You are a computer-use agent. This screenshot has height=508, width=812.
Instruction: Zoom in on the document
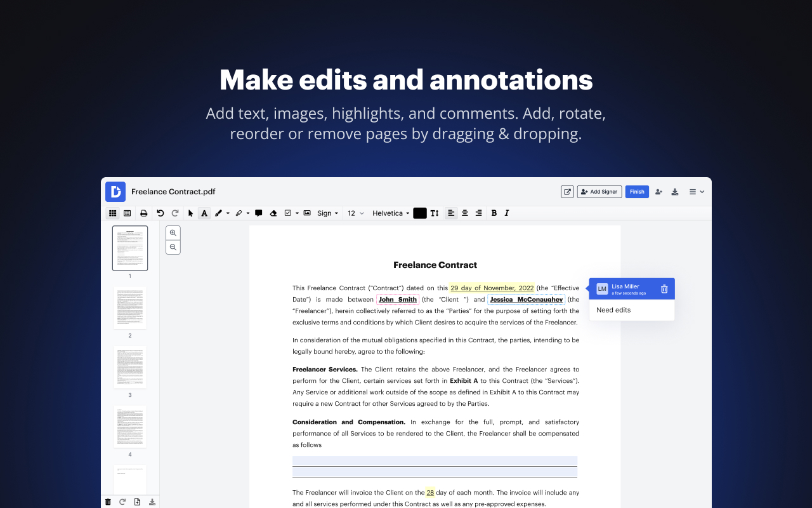pyautogui.click(x=173, y=233)
